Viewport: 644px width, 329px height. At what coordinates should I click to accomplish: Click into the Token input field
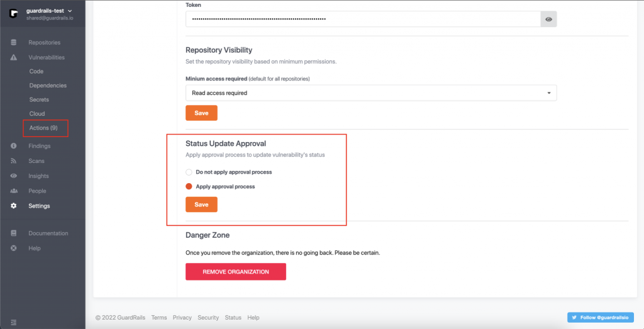(x=363, y=20)
